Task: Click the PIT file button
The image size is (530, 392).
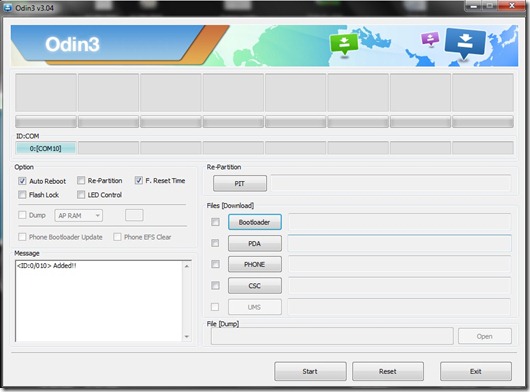Action: [240, 183]
